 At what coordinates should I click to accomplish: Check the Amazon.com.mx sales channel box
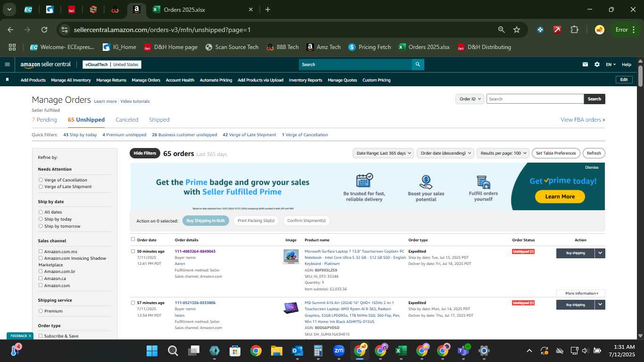[41, 251]
